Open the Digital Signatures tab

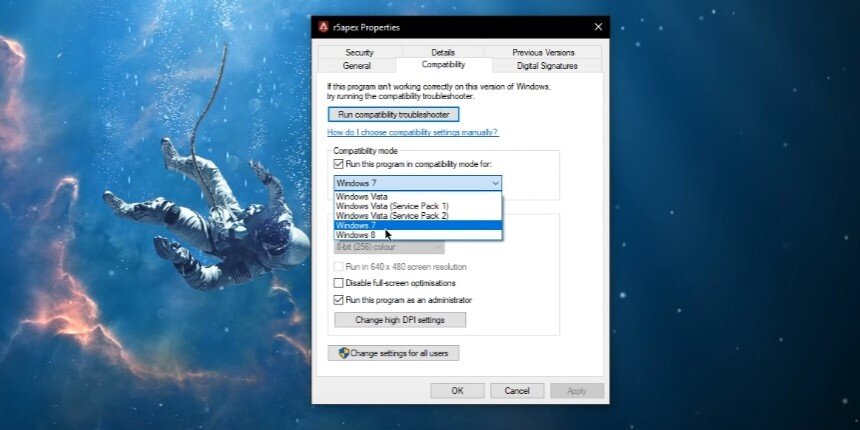click(x=547, y=66)
